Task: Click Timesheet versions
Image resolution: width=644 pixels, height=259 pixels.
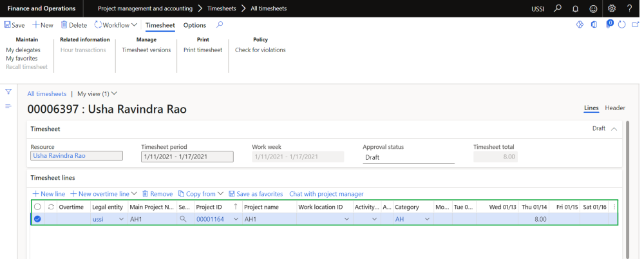Action: point(146,50)
